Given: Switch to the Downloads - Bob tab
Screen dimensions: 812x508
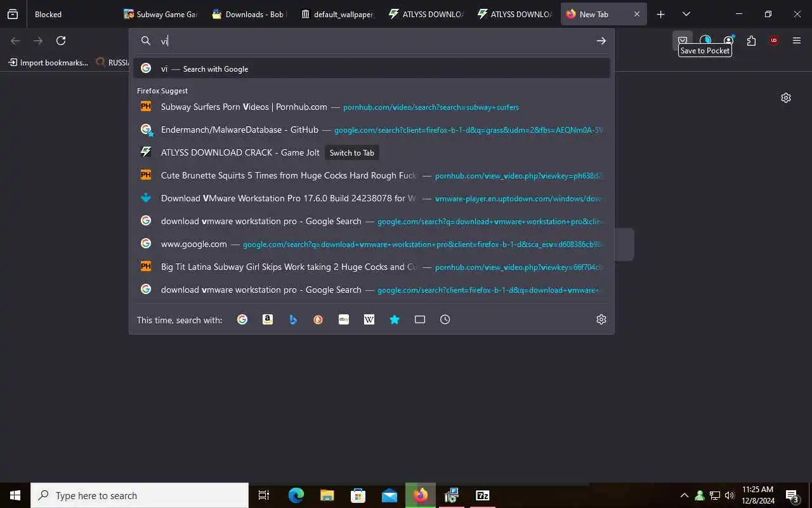Looking at the screenshot, I should click(249, 14).
